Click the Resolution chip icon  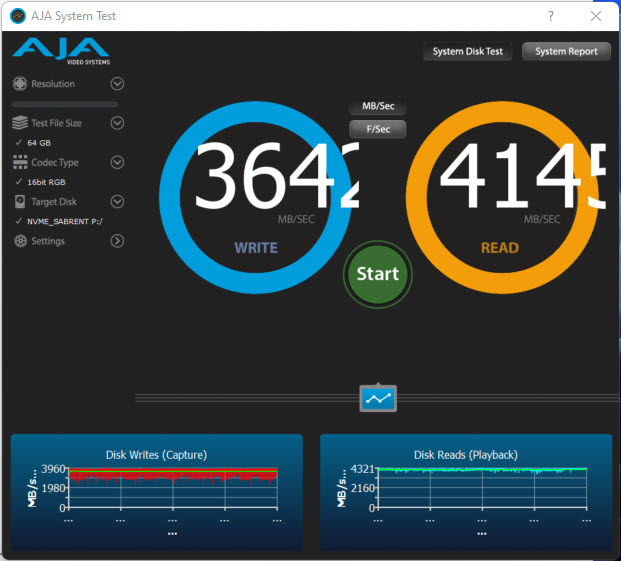[x=19, y=84]
